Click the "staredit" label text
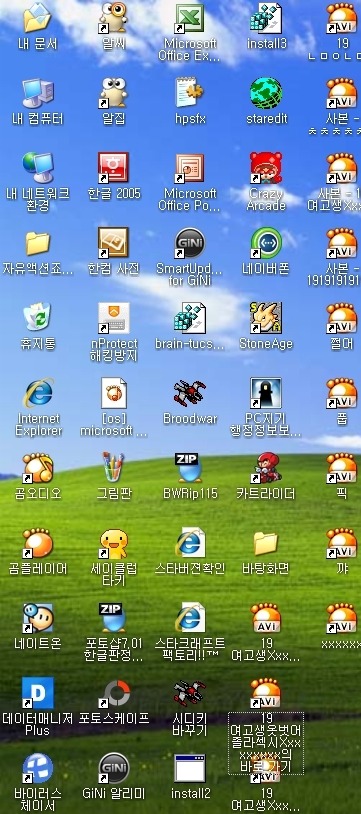The image size is (361, 814). [x=266, y=119]
